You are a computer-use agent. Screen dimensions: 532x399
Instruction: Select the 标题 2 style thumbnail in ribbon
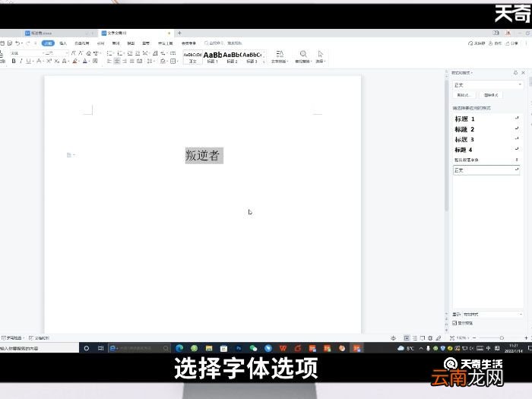232,57
